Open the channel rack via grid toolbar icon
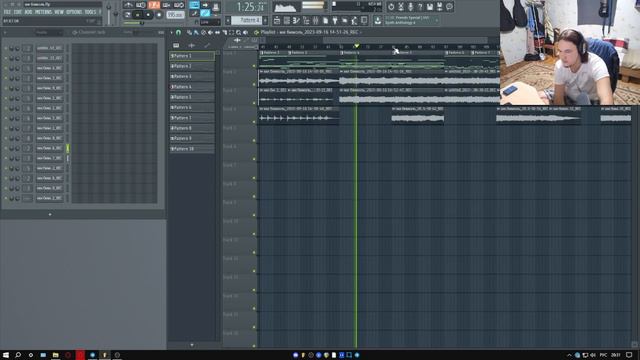This screenshot has height=360, width=640. [x=287, y=20]
